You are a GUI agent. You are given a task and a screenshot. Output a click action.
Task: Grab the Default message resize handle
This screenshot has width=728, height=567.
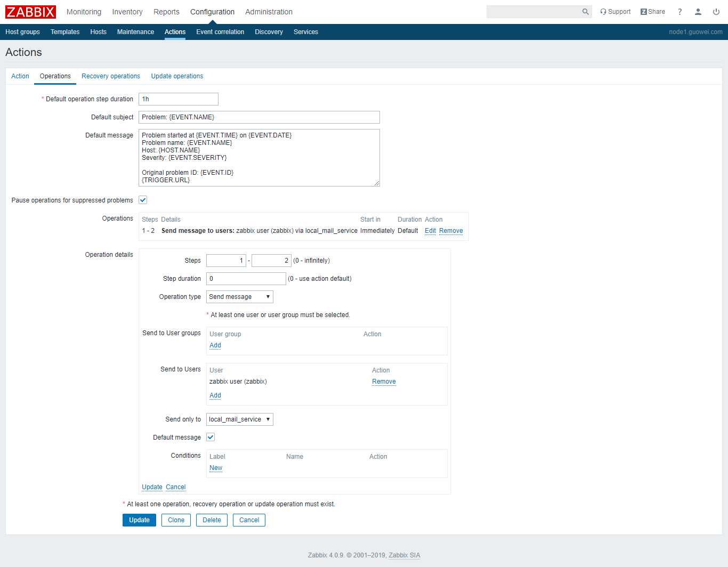pyautogui.click(x=377, y=183)
